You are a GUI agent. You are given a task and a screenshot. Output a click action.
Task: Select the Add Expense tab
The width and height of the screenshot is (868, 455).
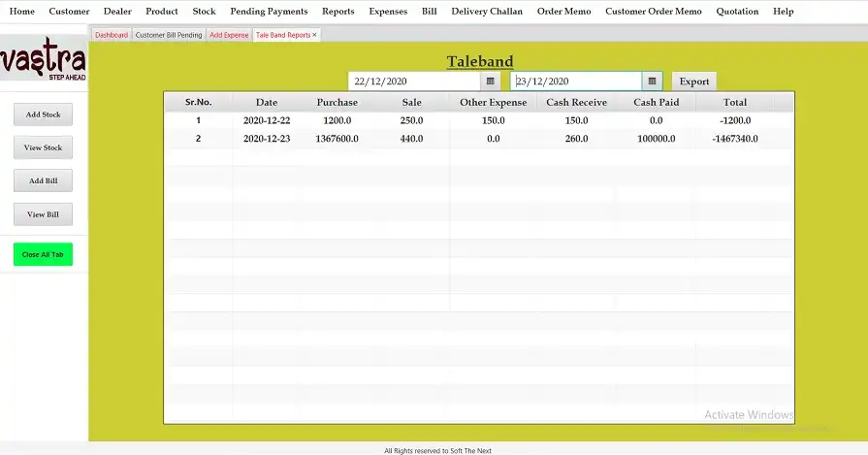[229, 35]
